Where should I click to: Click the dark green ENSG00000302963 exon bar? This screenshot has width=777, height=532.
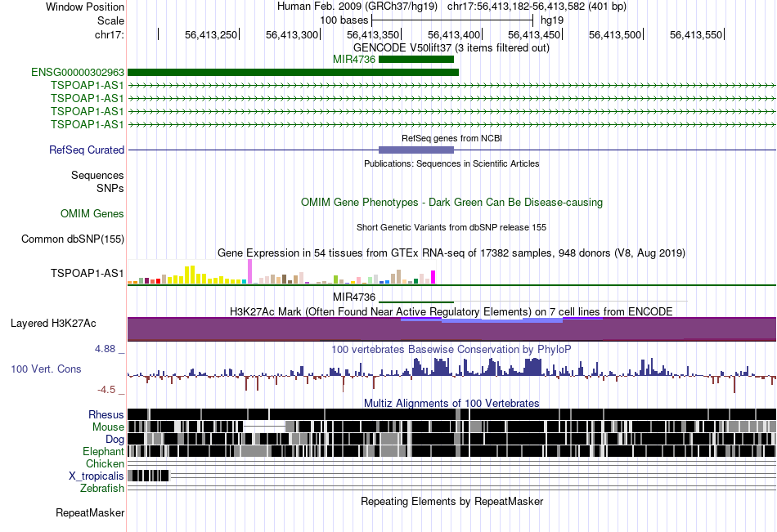point(293,72)
